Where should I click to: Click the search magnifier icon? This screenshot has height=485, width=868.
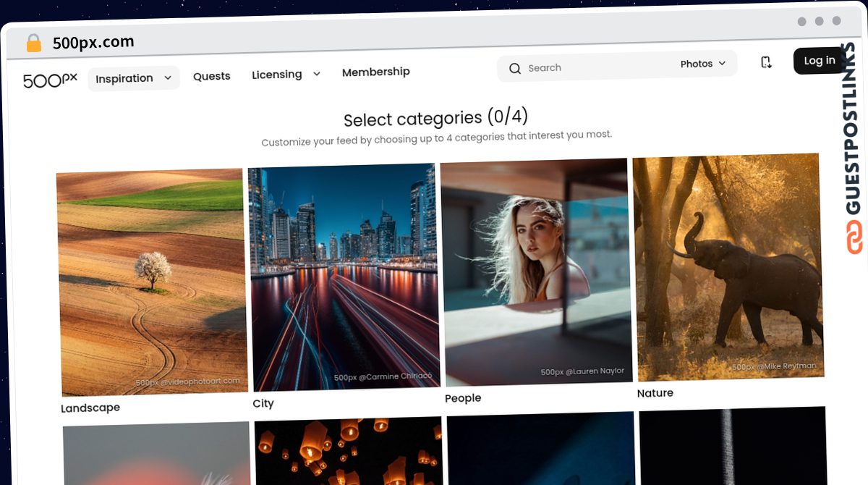coord(515,69)
